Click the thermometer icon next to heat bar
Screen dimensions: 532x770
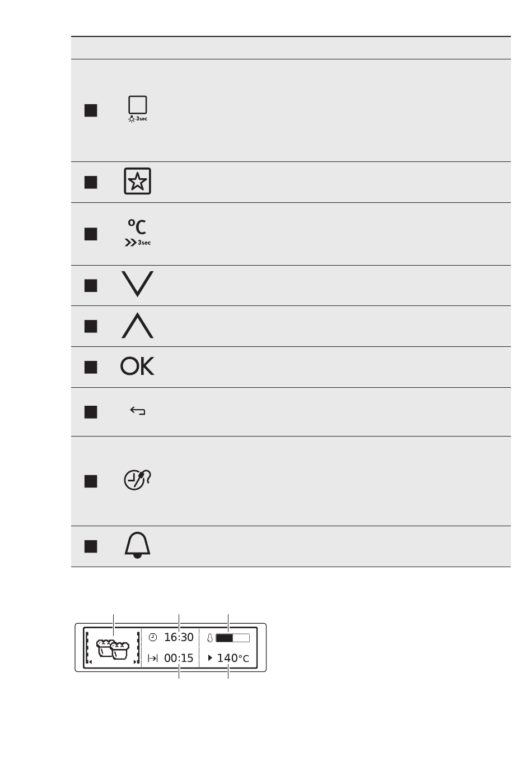click(x=210, y=638)
